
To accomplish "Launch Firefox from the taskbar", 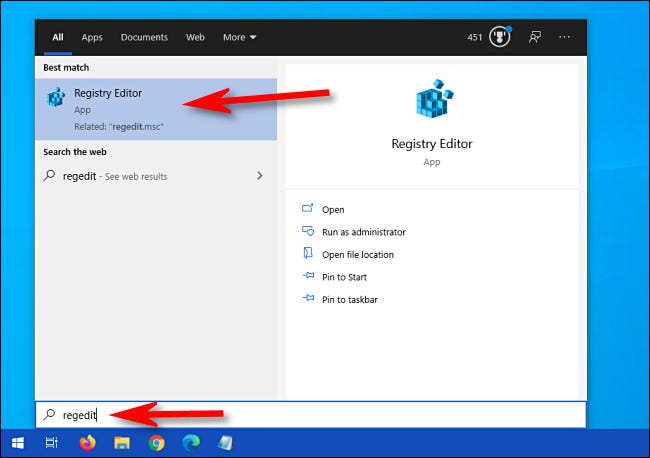I will [87, 443].
